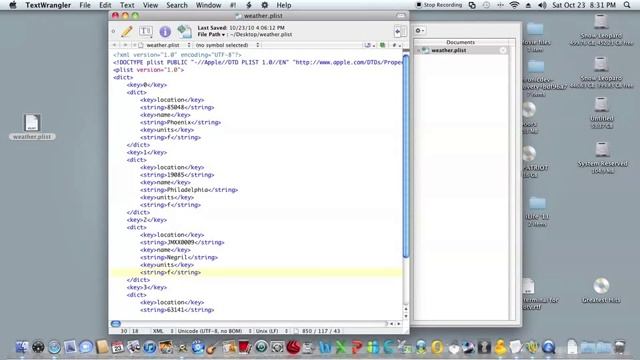This screenshot has height=360, width=640.
Task: Close weather.plist from Documents drawer
Action: click(503, 50)
